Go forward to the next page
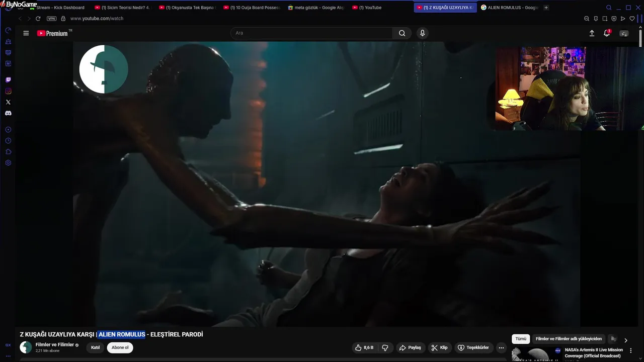The width and height of the screenshot is (644, 362). point(29,19)
